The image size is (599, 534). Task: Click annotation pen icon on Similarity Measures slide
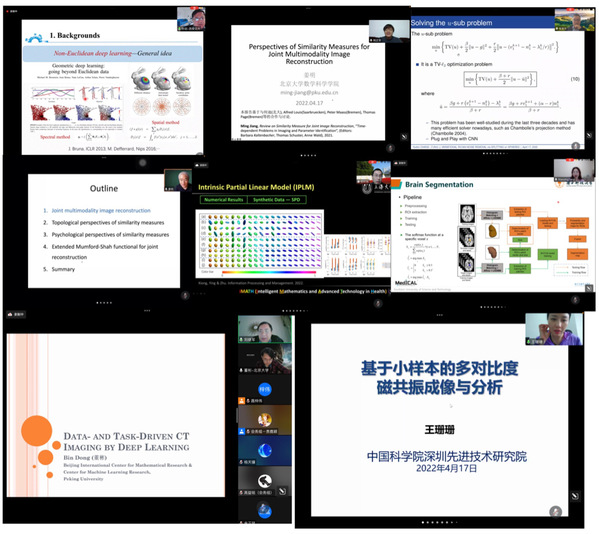click(404, 136)
